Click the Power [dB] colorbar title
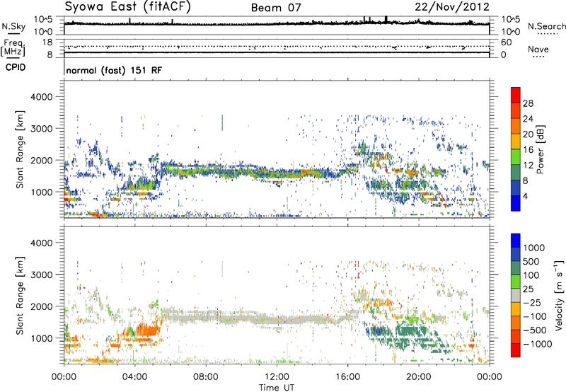The image size is (566, 392). pos(541,149)
